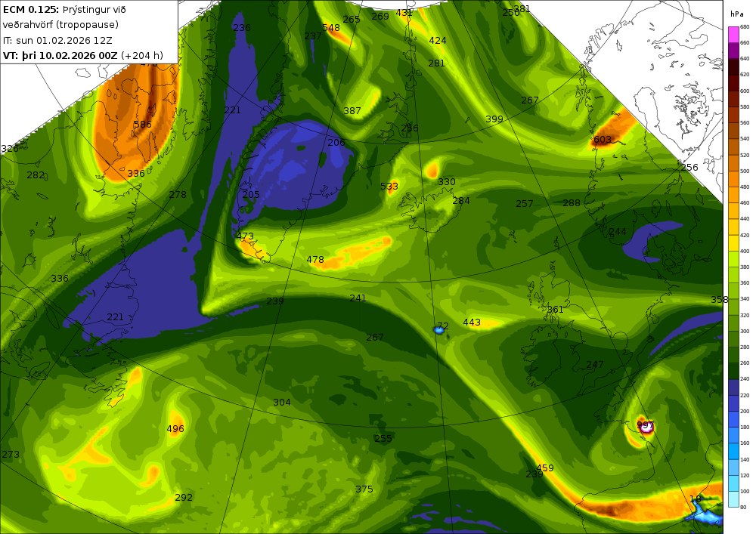
Task: Click the magenta swatch at the legend top
Action: [x=733, y=35]
